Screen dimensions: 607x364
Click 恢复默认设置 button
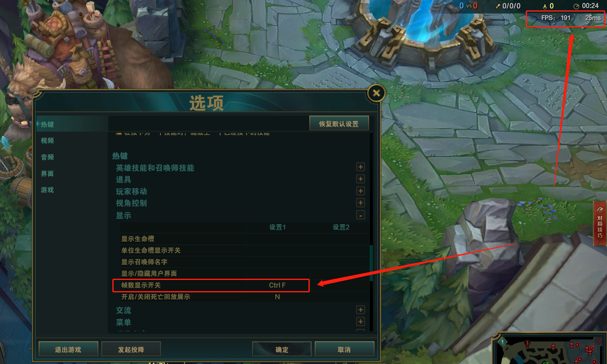(x=339, y=123)
